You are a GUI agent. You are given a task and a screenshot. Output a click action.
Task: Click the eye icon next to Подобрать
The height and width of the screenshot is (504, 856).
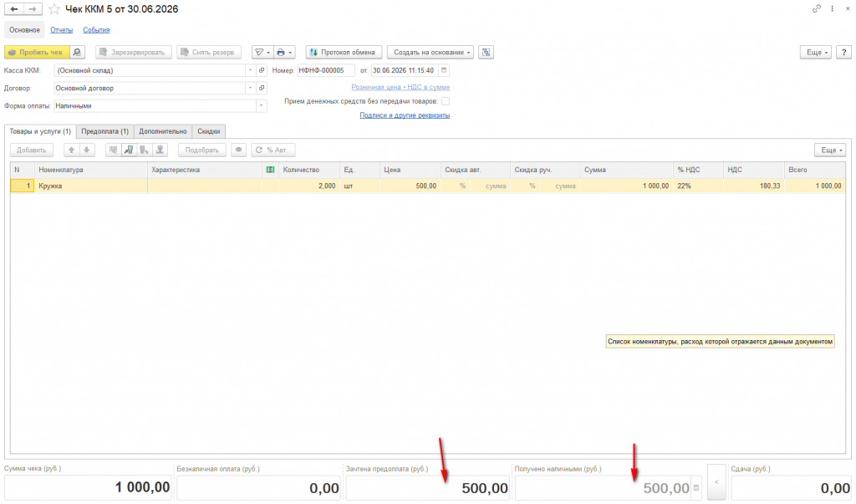pyautogui.click(x=238, y=150)
